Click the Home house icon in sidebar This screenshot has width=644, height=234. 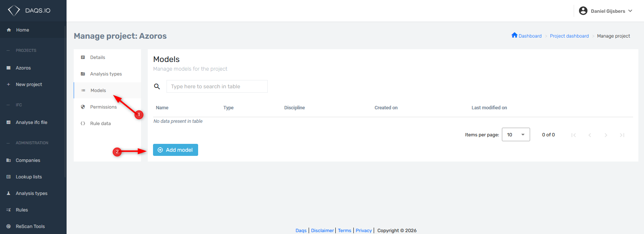[x=9, y=30]
